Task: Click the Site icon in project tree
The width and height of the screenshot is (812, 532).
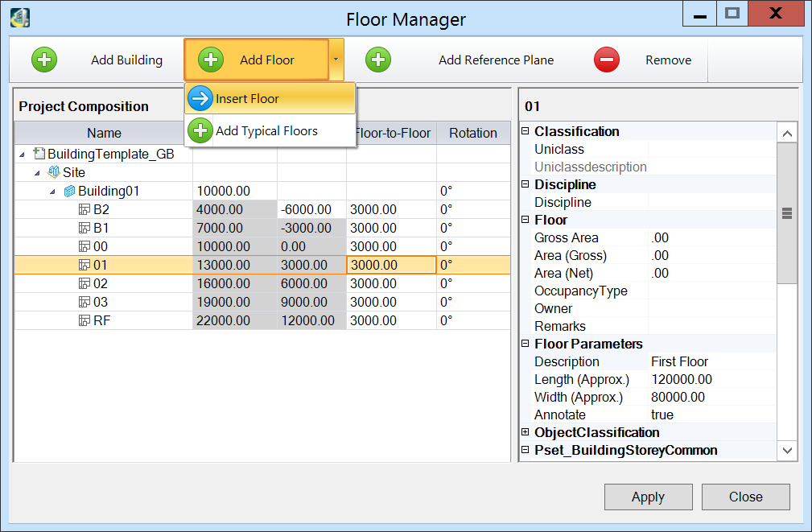Action: click(x=54, y=172)
